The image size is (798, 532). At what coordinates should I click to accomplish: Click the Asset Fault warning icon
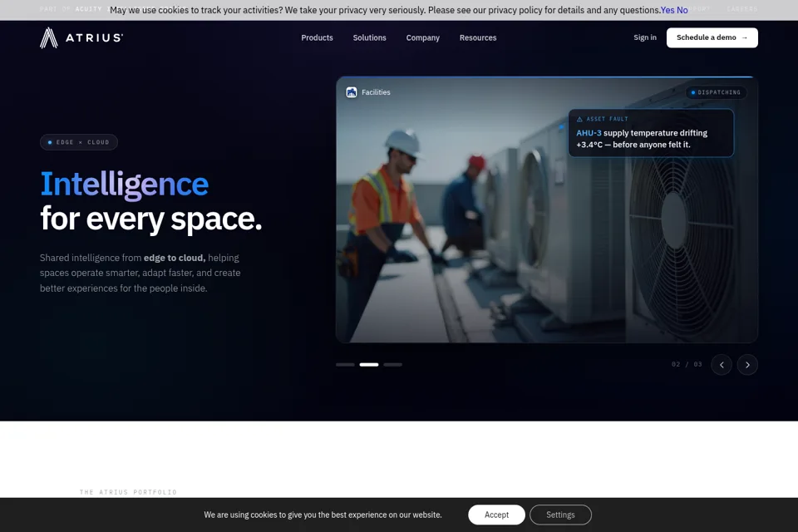pyautogui.click(x=579, y=119)
